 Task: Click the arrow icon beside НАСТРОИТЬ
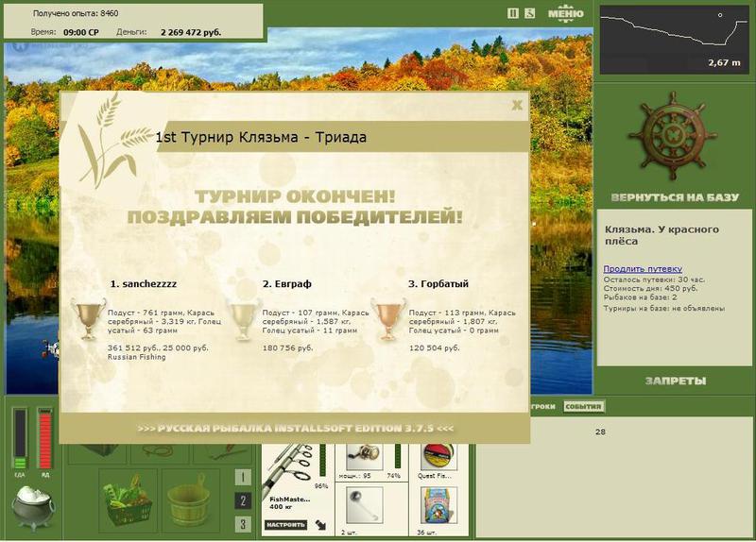[x=320, y=525]
